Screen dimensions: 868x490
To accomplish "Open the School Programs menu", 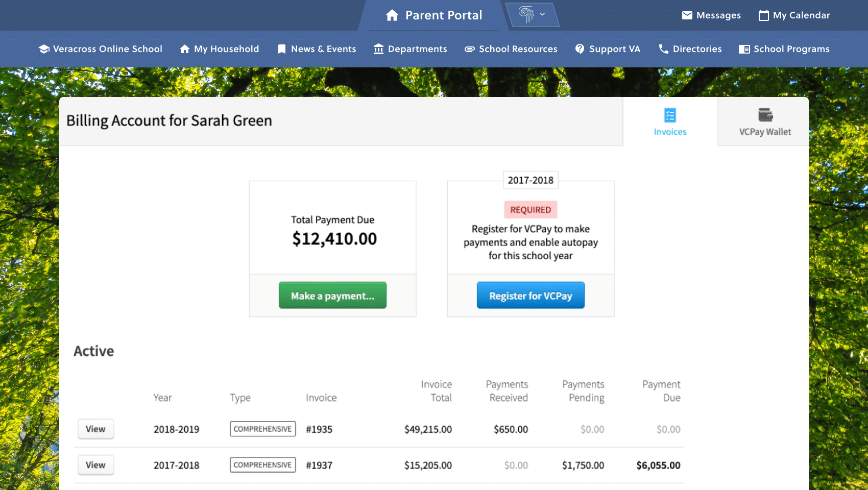I will point(784,49).
